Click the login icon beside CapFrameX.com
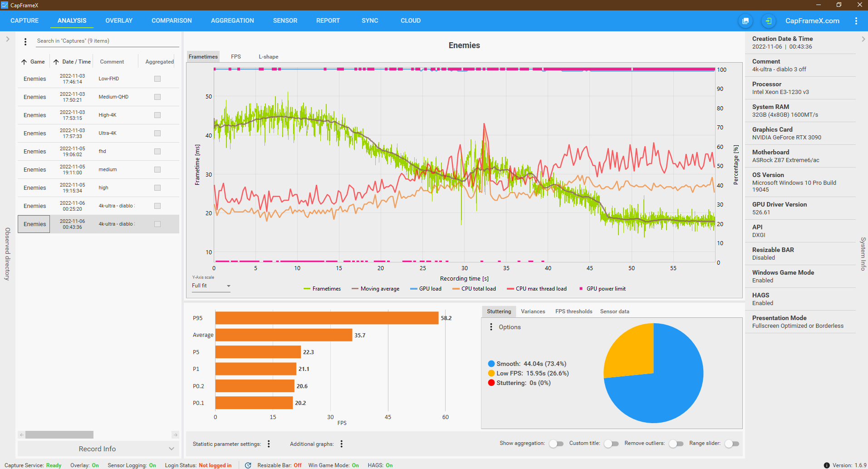Image resolution: width=868 pixels, height=469 pixels. [768, 21]
